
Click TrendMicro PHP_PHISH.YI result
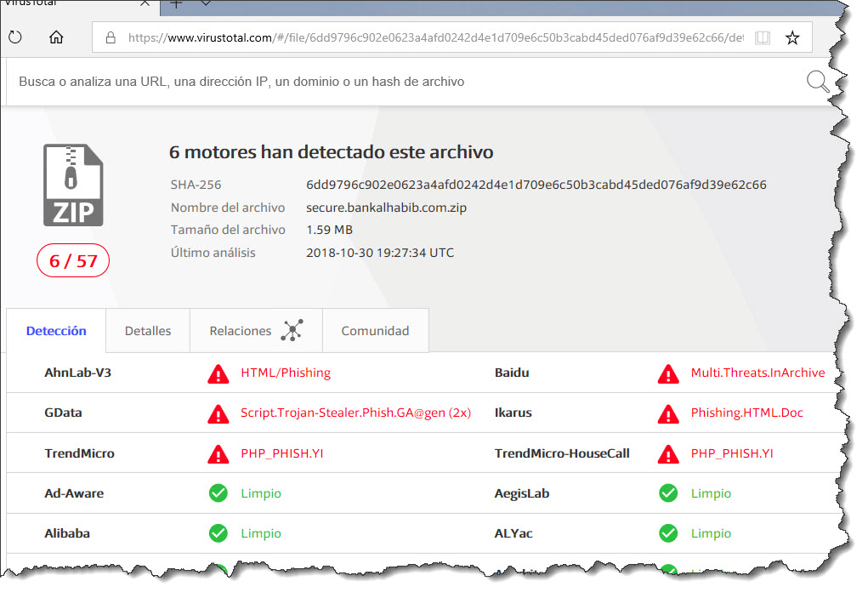[x=281, y=453]
